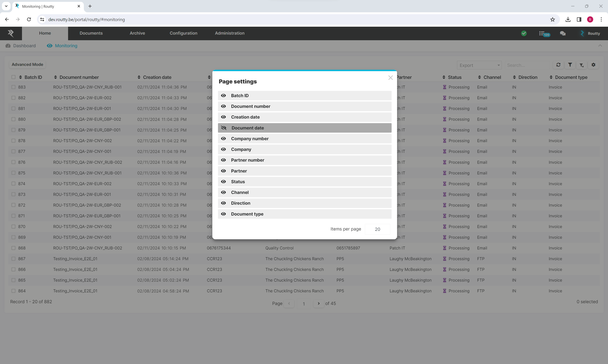This screenshot has height=364, width=608.
Task: Close the Page settings dialog
Action: [390, 78]
